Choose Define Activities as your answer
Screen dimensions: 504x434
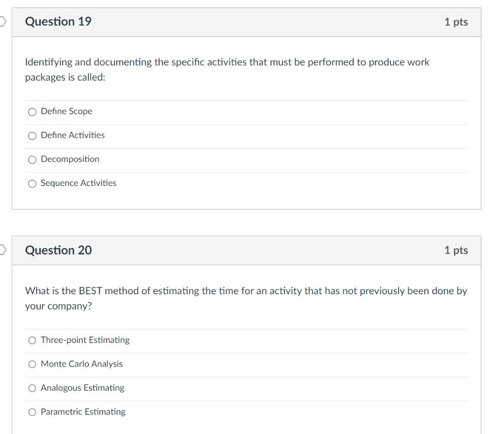(32, 135)
